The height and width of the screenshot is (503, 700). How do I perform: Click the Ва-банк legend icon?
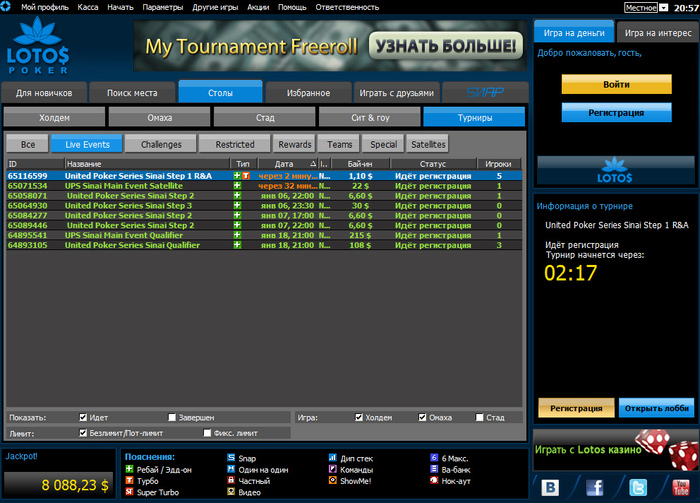434,469
